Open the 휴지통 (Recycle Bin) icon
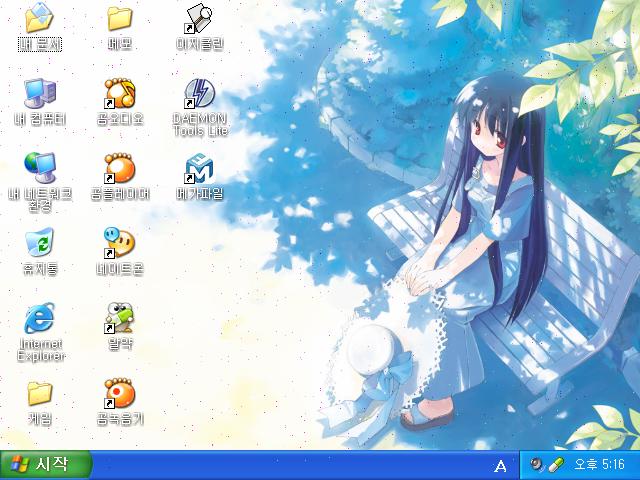The height and width of the screenshot is (480, 640). click(x=40, y=243)
